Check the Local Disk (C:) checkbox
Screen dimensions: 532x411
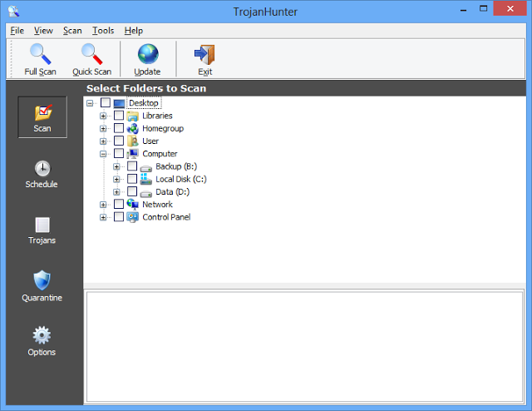132,179
